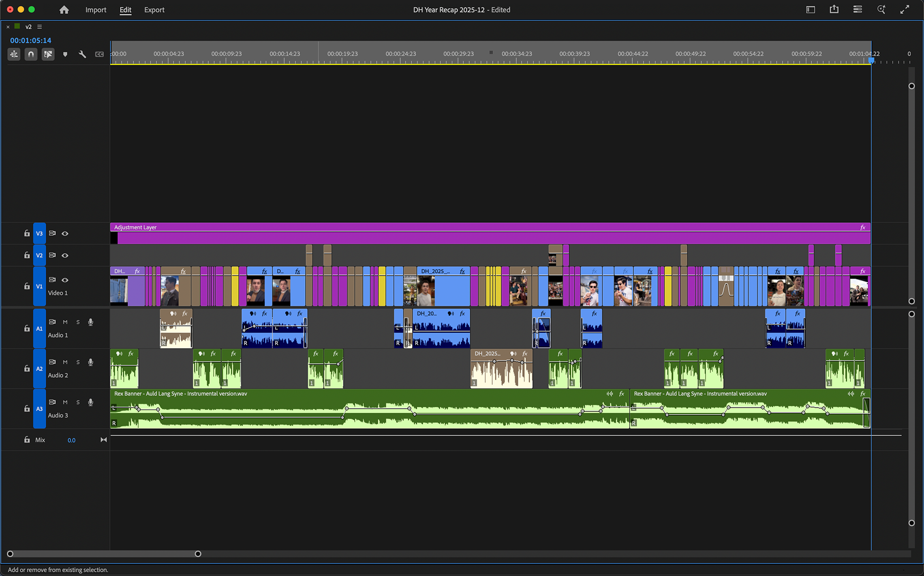The height and width of the screenshot is (576, 924).
Task: Expand the left sidebar with the panel toggle
Action: [810, 9]
